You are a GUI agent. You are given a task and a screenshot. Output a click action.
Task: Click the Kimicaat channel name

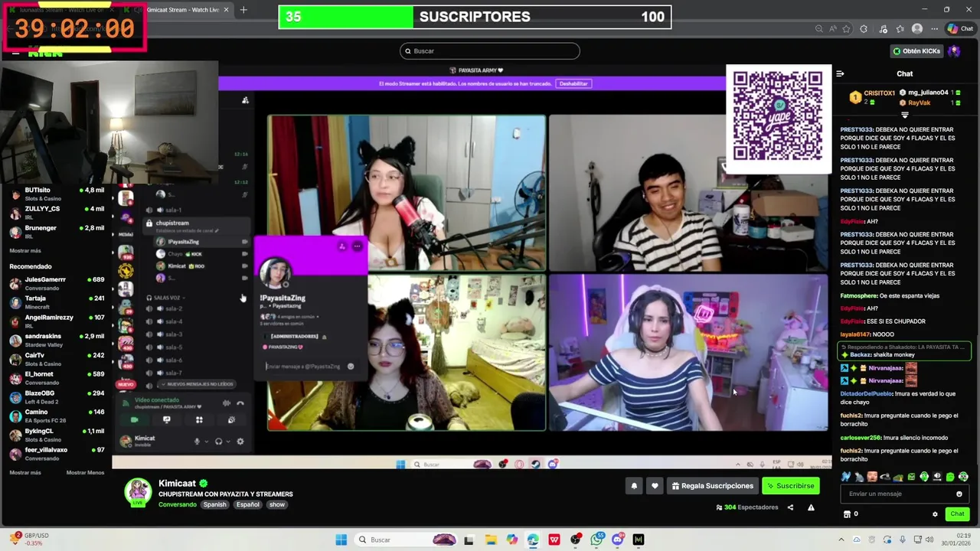pyautogui.click(x=178, y=484)
